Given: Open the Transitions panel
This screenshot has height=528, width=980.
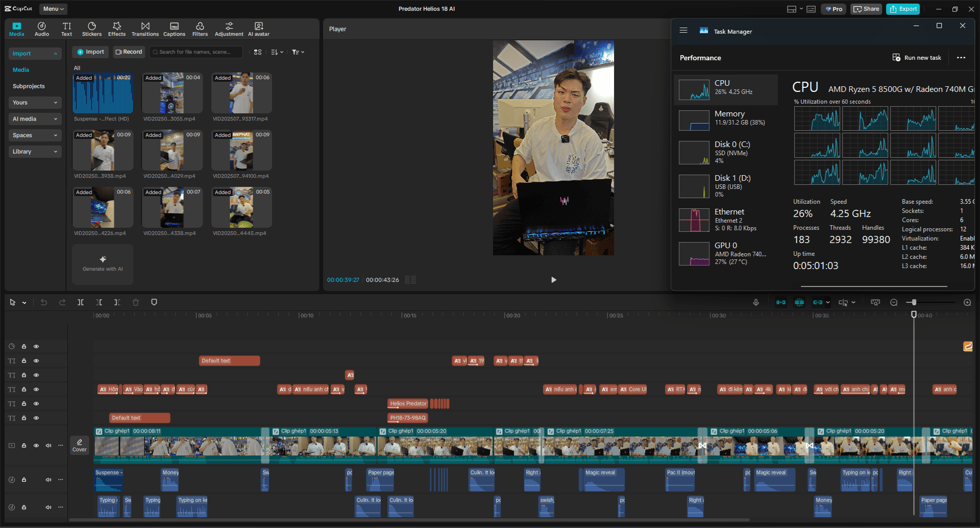Looking at the screenshot, I should pyautogui.click(x=145, y=29).
